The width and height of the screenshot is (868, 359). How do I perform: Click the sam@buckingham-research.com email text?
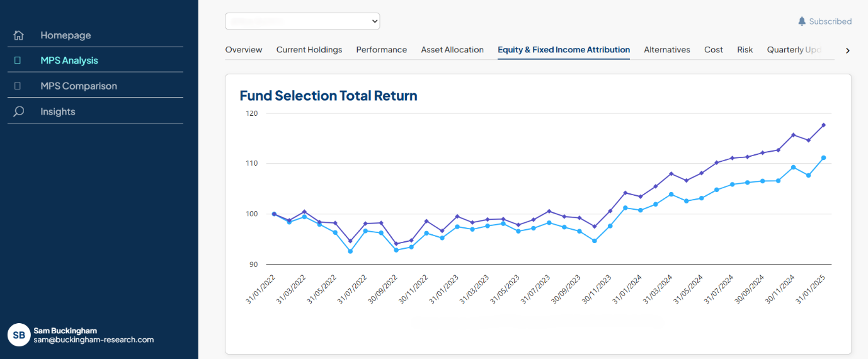93,339
